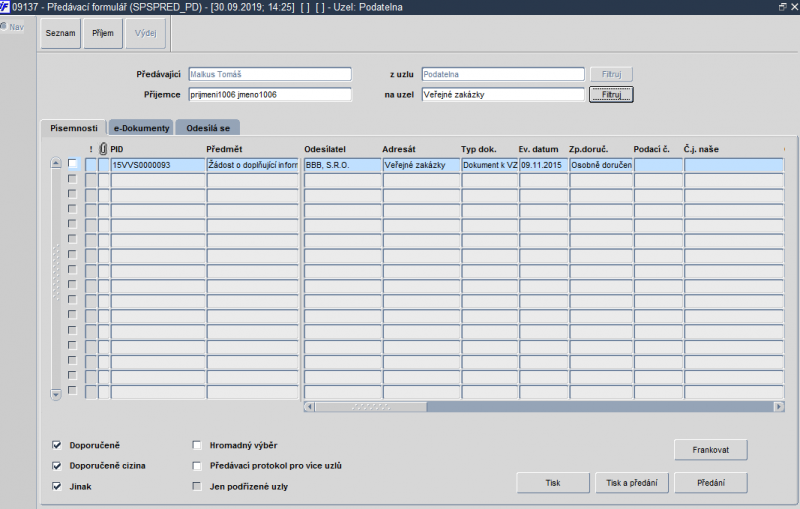Click the table scroll-down arrow icon
The height and width of the screenshot is (509, 800).
[x=56, y=394]
